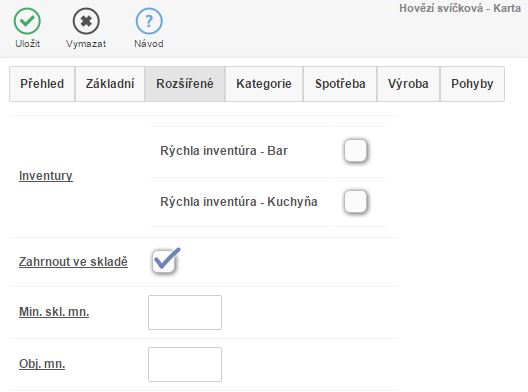Open the Spotřeba tab
Viewport: 528px width, 392px height.
pos(340,84)
